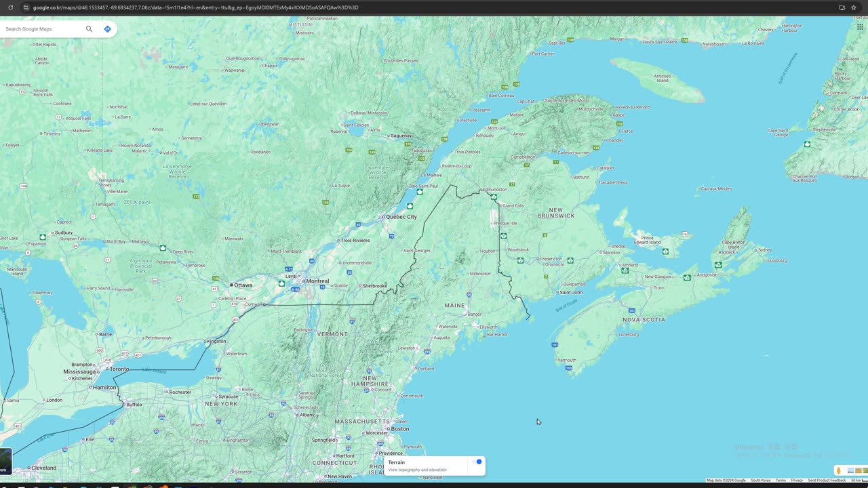Click the Sherbrooke city label
This screenshot has width=868, height=488.
pyautogui.click(x=374, y=286)
